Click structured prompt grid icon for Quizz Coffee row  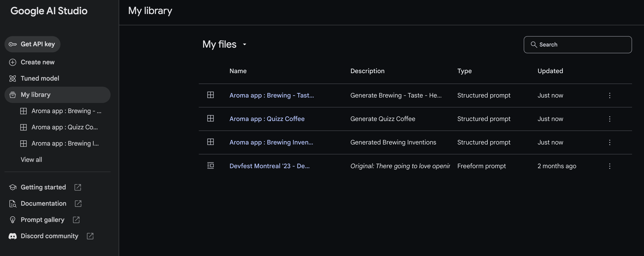click(x=211, y=119)
